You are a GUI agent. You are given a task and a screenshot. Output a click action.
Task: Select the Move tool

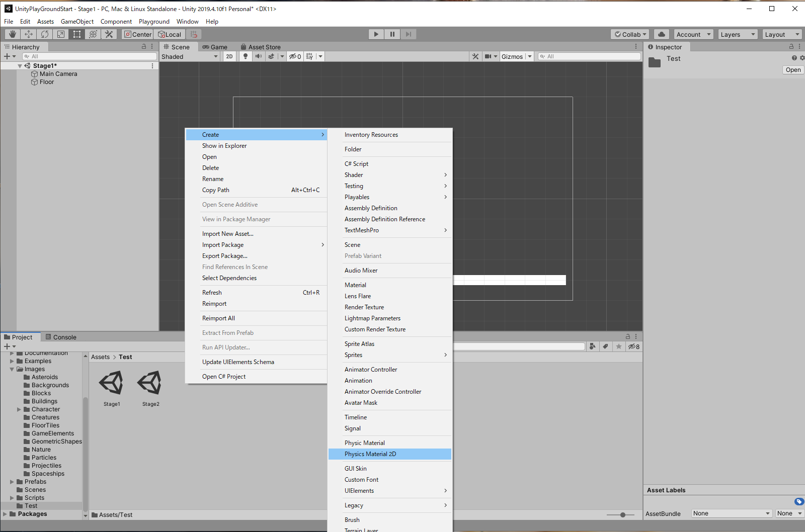point(29,34)
